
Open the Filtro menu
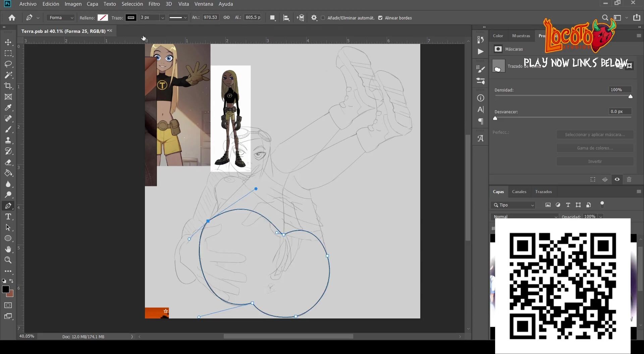pos(154,4)
